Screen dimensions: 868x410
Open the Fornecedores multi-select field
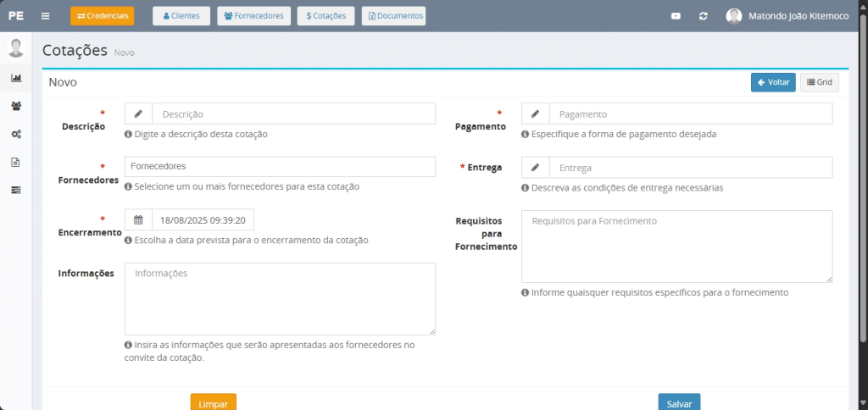[x=280, y=167]
